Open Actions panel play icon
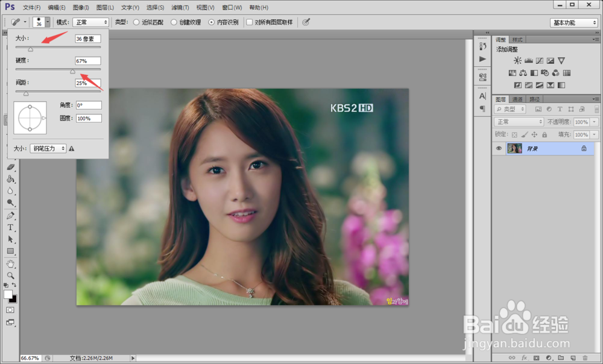The height and width of the screenshot is (364, 603). click(x=482, y=59)
